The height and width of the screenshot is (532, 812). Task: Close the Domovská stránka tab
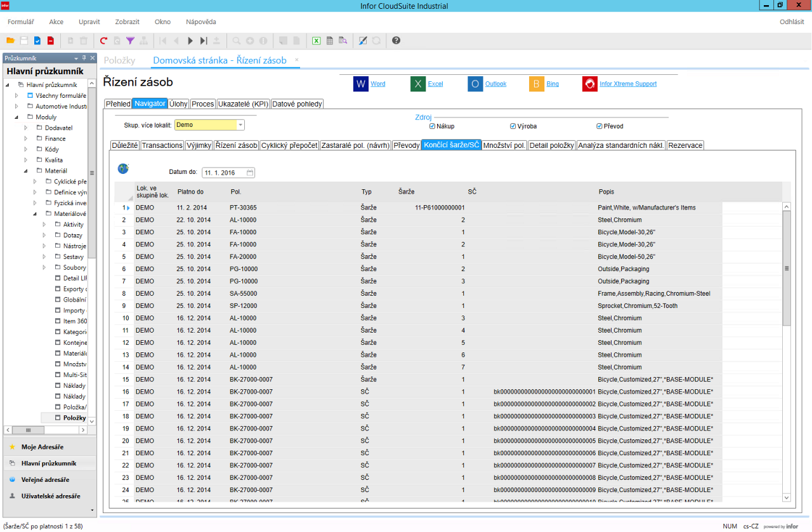coord(296,60)
